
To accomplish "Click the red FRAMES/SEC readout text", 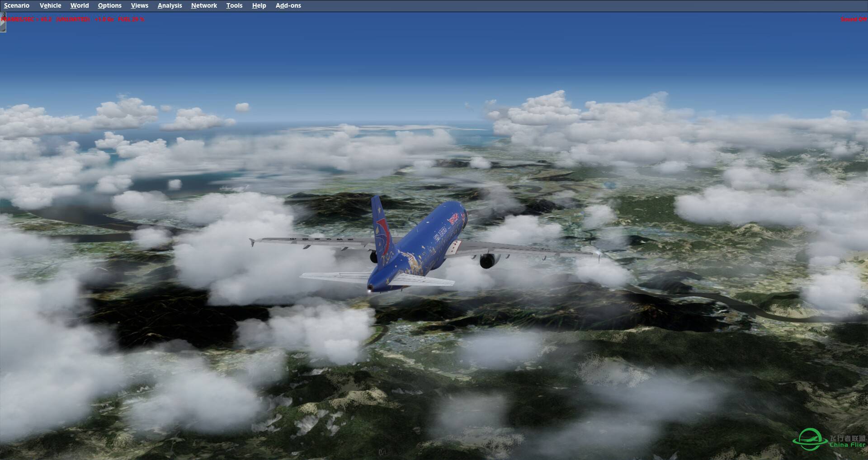I will pos(27,19).
